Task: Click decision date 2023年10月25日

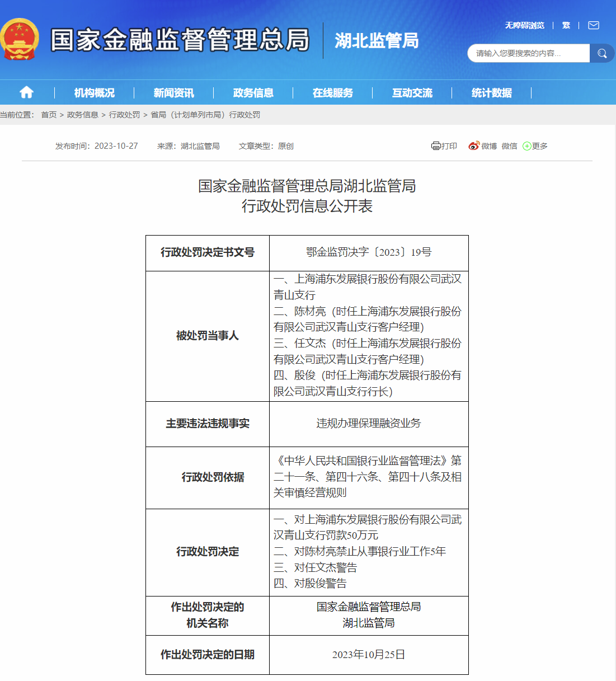Action: 369,655
